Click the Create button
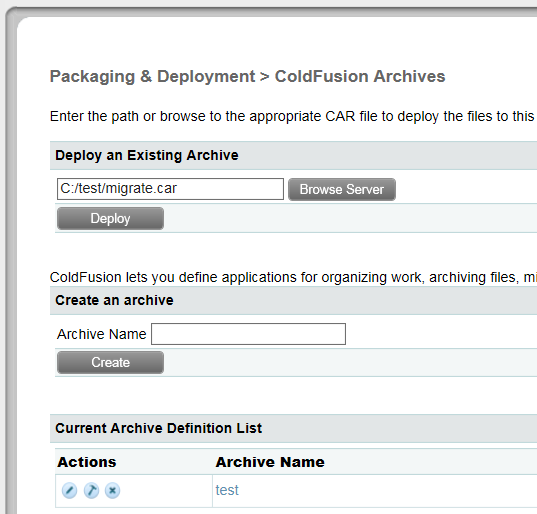Image resolution: width=537 pixels, height=514 pixels. (110, 362)
